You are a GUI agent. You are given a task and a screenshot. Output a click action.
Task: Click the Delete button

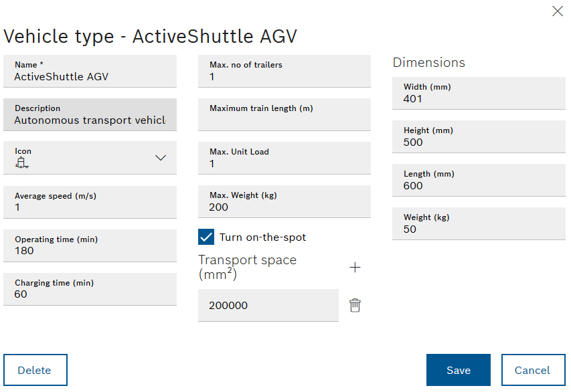35,370
